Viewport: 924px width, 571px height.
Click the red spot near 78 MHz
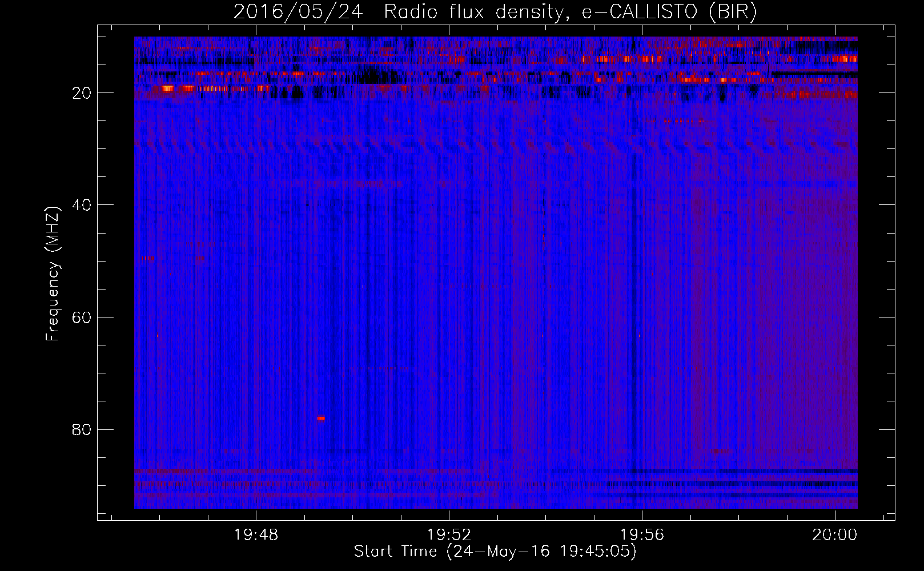point(321,418)
